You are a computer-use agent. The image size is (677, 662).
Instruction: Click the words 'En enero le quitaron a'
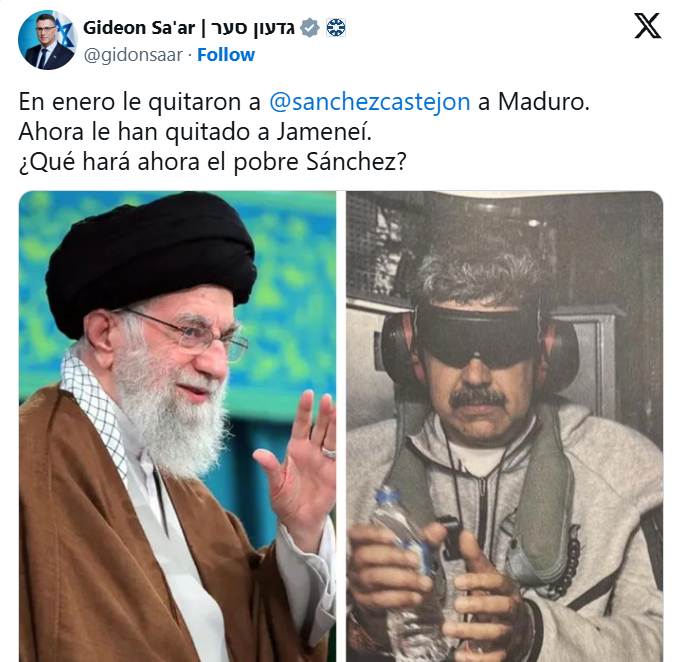pyautogui.click(x=140, y=102)
